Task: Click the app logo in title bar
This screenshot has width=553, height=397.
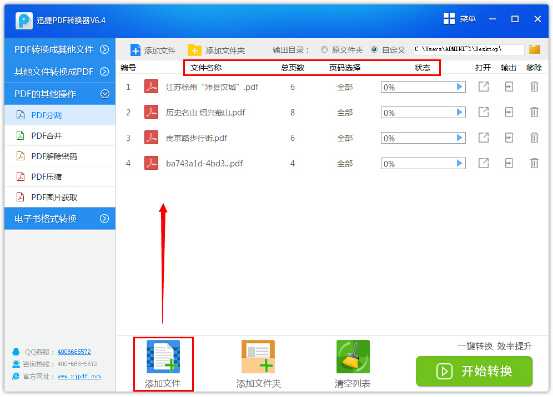Action: pyautogui.click(x=24, y=20)
